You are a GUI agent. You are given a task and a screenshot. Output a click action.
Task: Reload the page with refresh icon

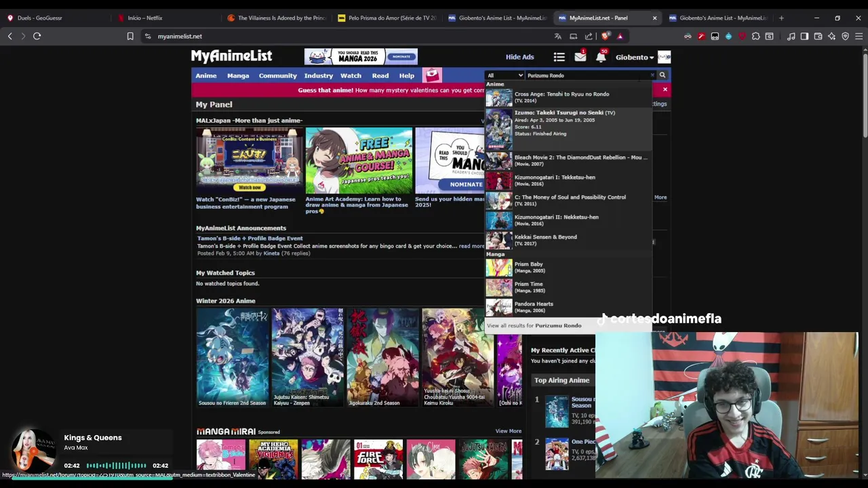[37, 36]
